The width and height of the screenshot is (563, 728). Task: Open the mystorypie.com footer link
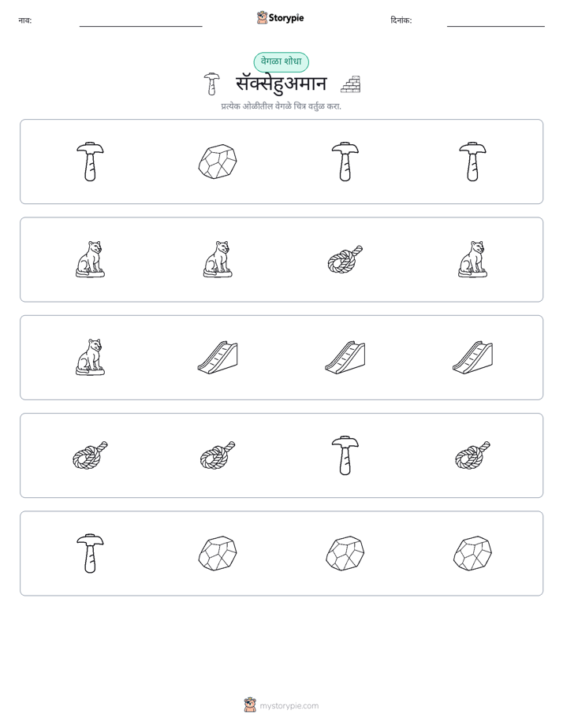pos(281,706)
